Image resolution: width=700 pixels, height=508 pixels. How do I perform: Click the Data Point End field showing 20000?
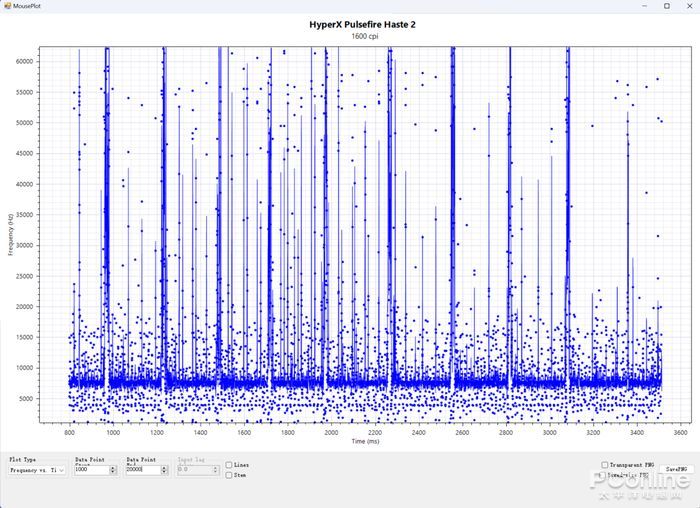[143, 470]
